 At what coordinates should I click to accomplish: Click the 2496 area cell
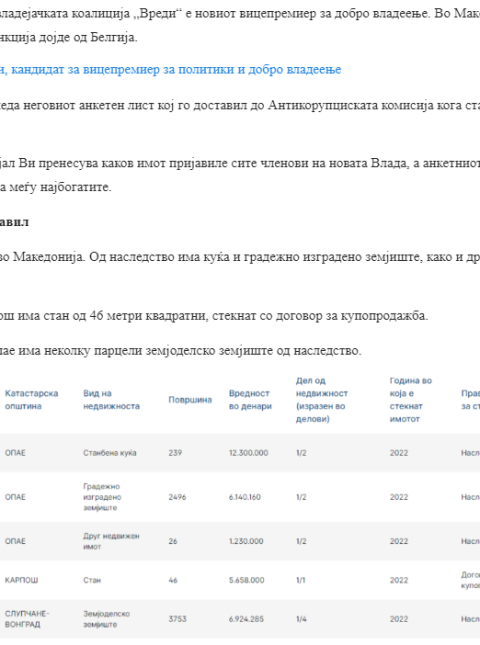177,497
